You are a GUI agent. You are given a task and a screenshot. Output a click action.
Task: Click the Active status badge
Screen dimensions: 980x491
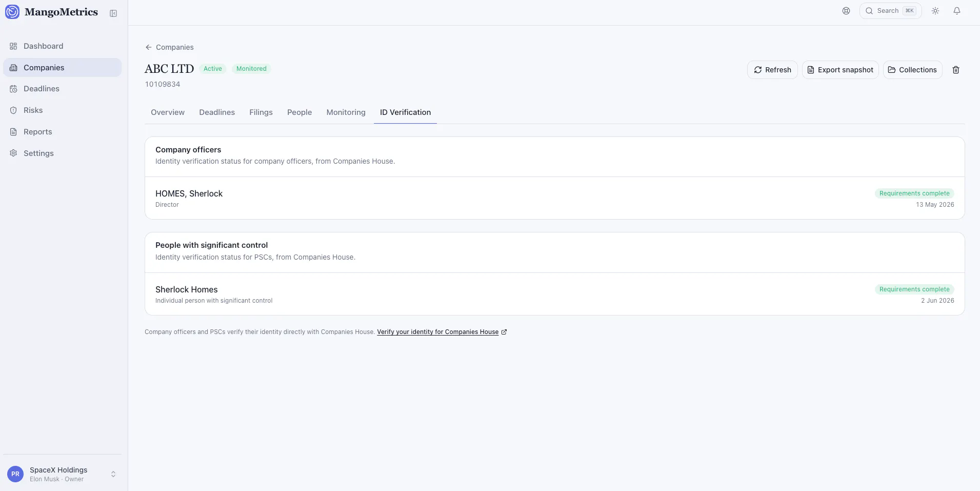(213, 69)
